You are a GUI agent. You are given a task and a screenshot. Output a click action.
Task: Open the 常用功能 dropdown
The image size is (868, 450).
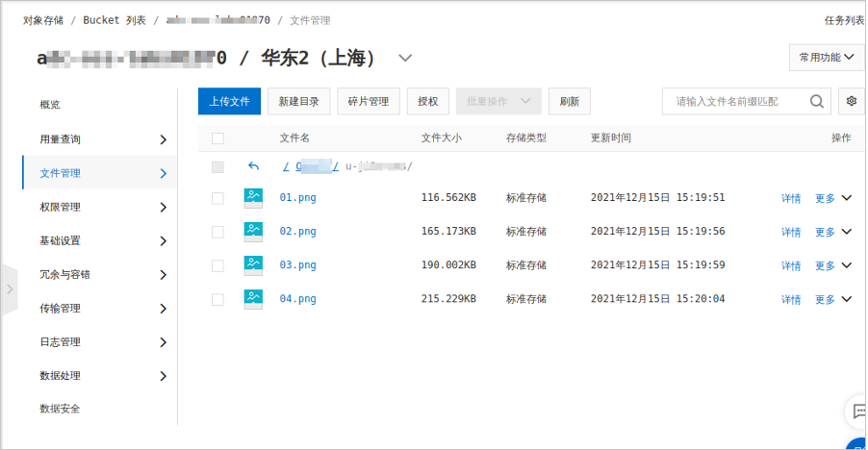[827, 58]
